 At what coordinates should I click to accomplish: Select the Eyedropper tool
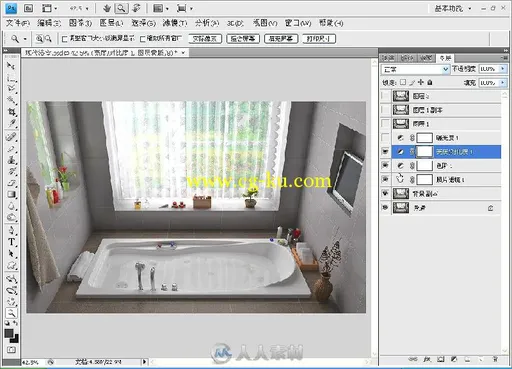tap(11, 123)
